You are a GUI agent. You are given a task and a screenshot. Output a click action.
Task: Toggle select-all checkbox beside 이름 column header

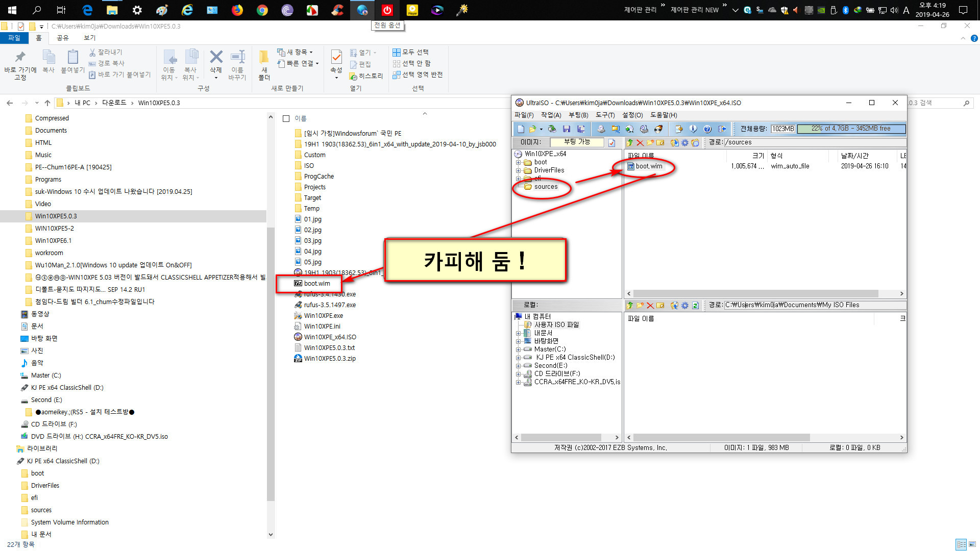(286, 118)
